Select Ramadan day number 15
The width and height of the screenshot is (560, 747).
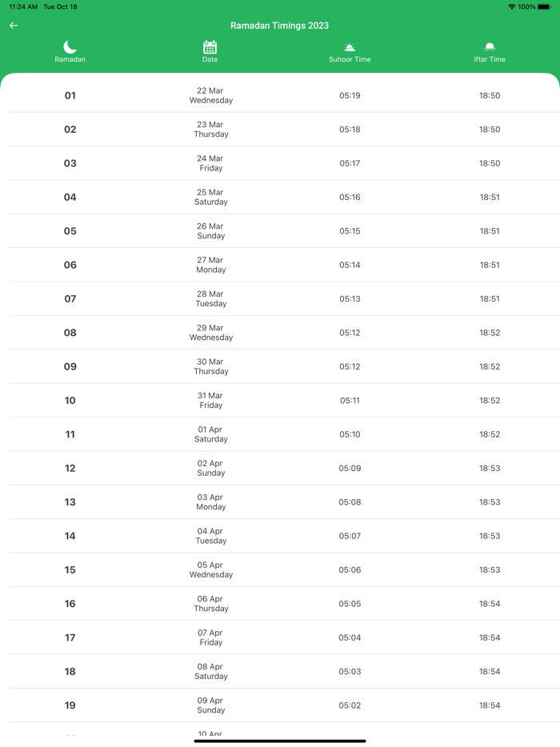coord(70,569)
